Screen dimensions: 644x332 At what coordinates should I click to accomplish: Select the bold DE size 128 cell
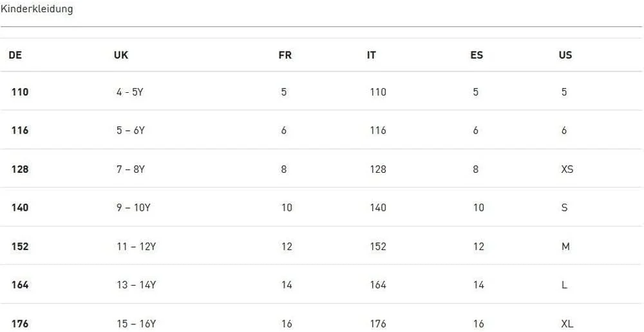click(20, 170)
